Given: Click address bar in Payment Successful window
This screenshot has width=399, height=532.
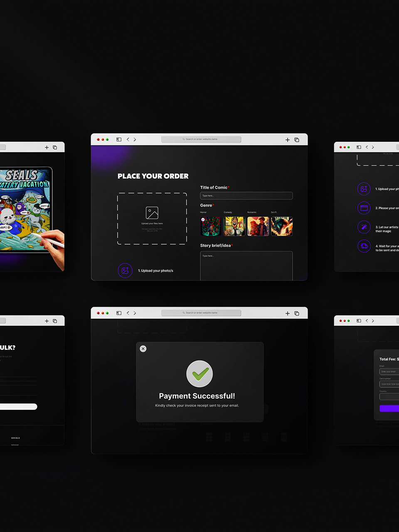Looking at the screenshot, I should (201, 313).
